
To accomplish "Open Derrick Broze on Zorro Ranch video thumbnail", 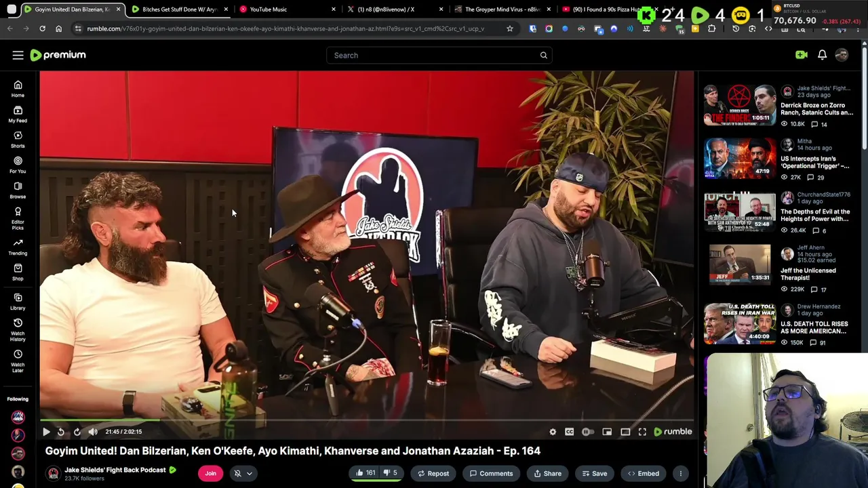I will (x=739, y=105).
